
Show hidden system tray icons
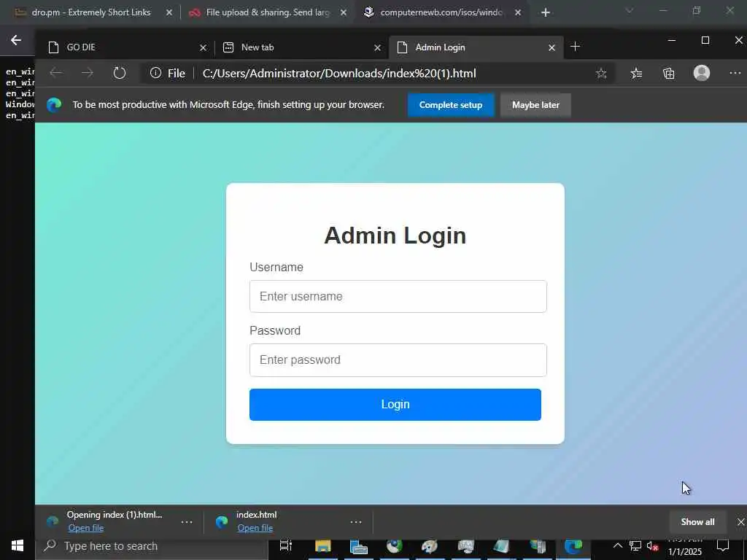point(617,545)
